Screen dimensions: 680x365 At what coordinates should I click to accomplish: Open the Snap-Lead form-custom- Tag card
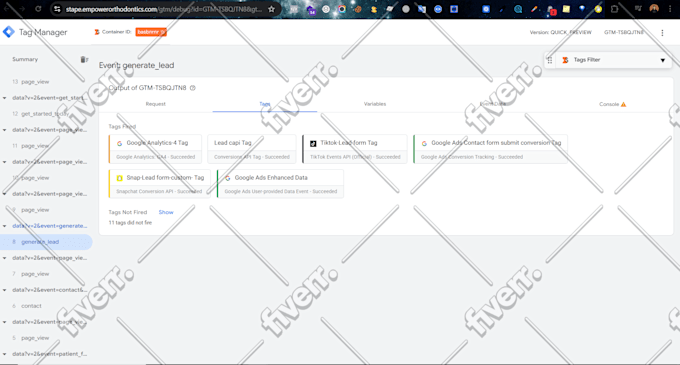coord(160,184)
